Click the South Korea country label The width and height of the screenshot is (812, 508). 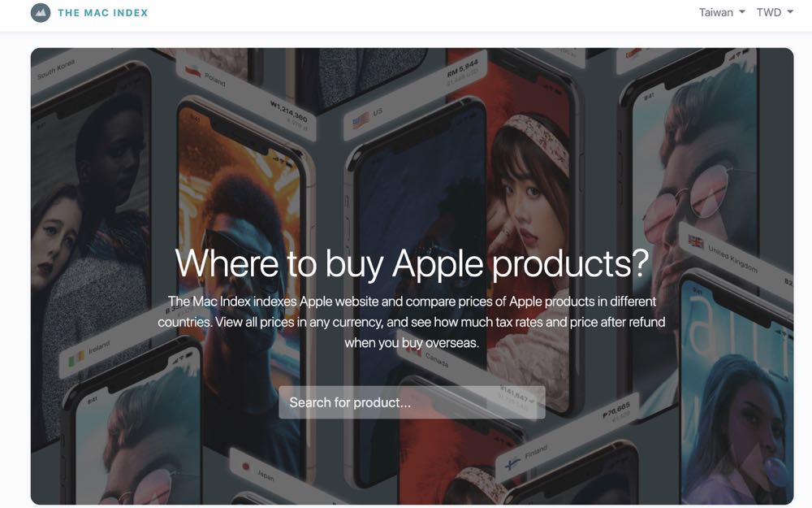(x=55, y=69)
